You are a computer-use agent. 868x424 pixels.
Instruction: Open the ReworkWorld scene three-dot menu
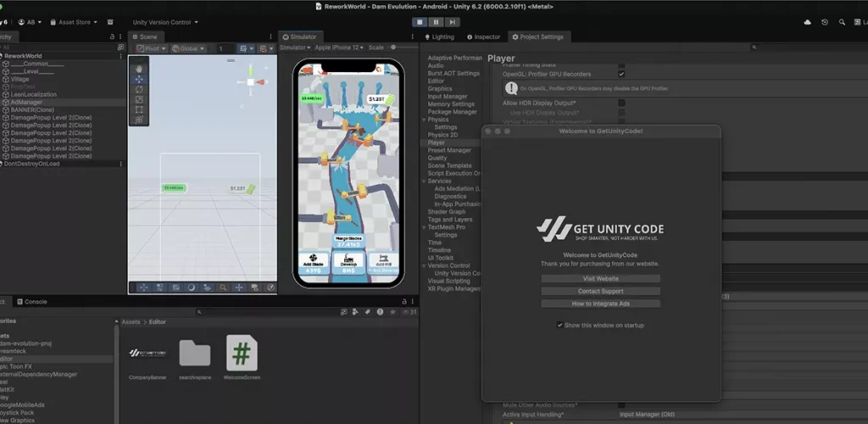[x=120, y=56]
